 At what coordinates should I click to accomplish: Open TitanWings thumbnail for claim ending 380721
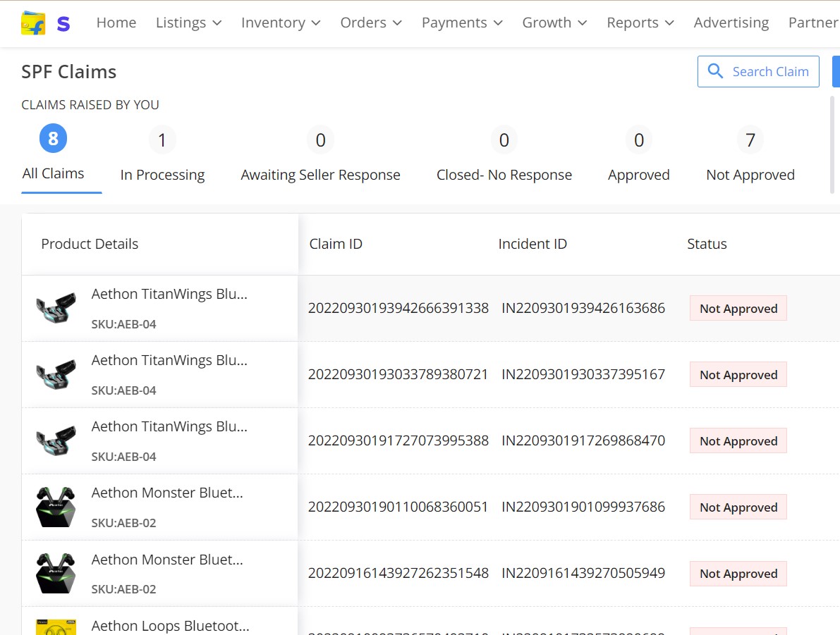click(x=56, y=374)
